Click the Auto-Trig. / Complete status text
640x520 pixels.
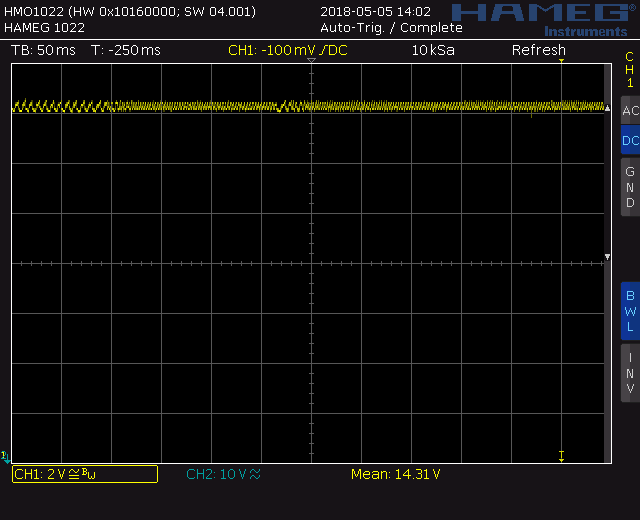391,27
